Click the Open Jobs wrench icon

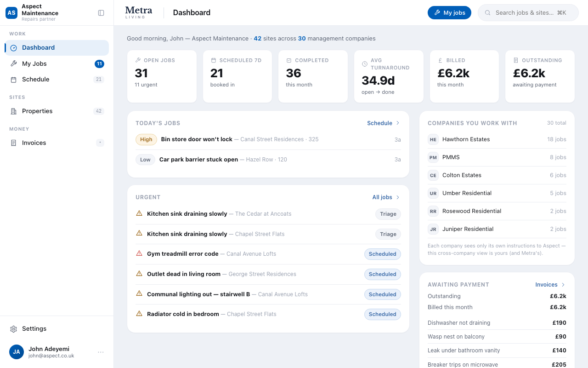(x=138, y=60)
